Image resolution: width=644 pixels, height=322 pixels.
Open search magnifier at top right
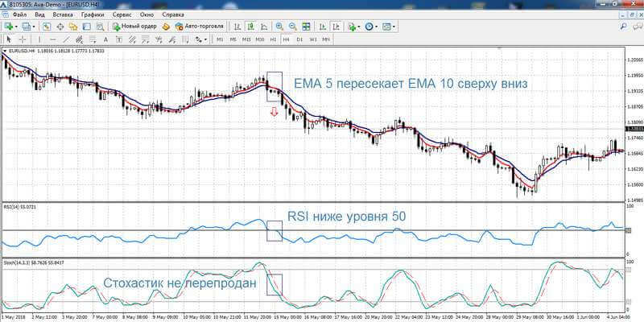pos(624,27)
